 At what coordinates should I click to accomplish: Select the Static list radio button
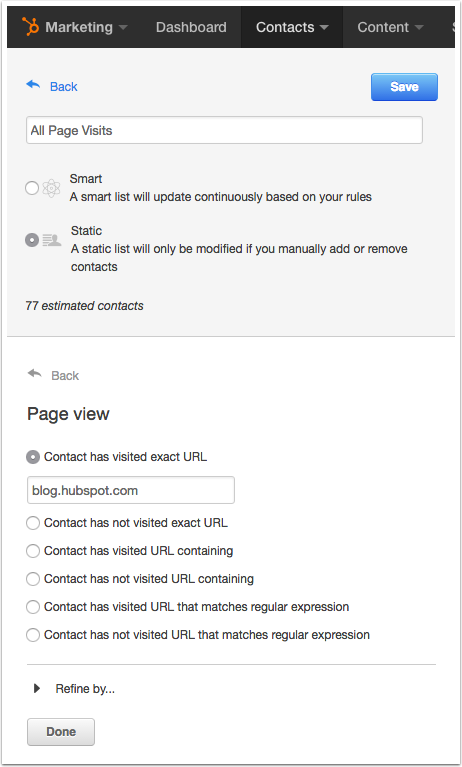pos(32,240)
